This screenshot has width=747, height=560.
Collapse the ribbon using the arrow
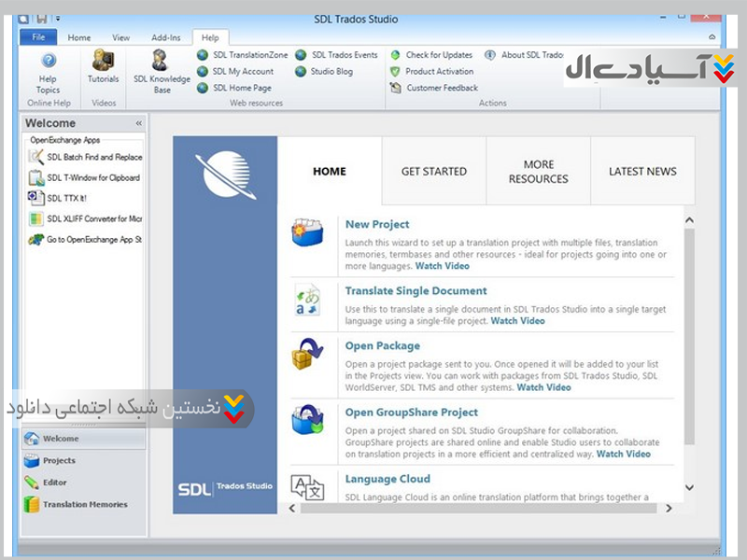tap(712, 37)
